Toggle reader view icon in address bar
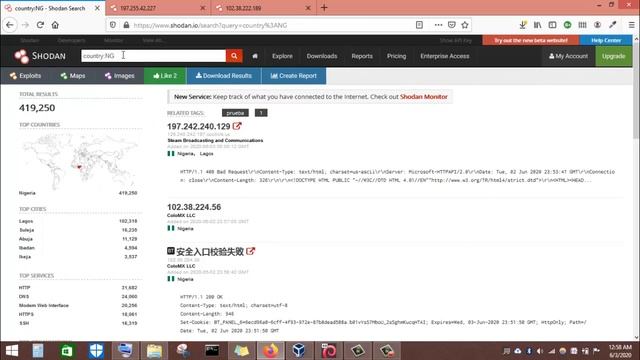The height and width of the screenshot is (360, 640). click(x=419, y=25)
